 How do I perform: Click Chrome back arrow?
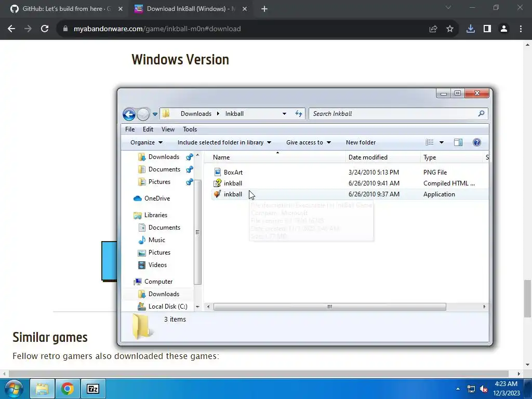click(11, 29)
